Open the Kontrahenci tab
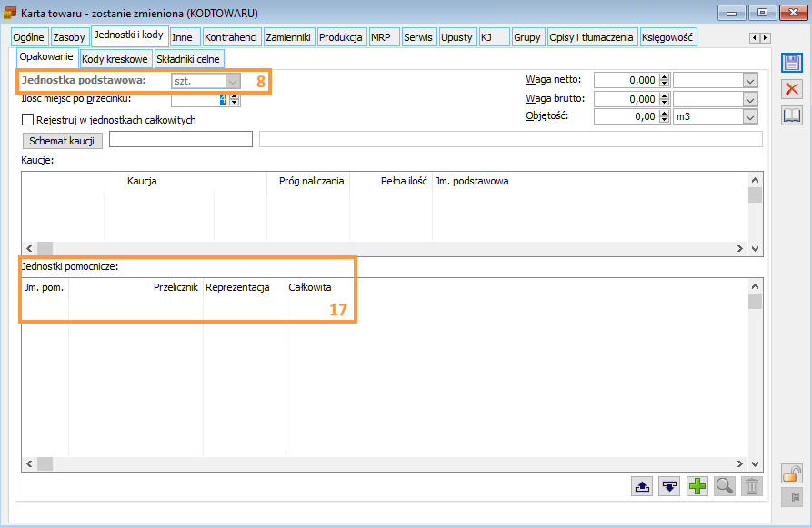 pyautogui.click(x=232, y=37)
